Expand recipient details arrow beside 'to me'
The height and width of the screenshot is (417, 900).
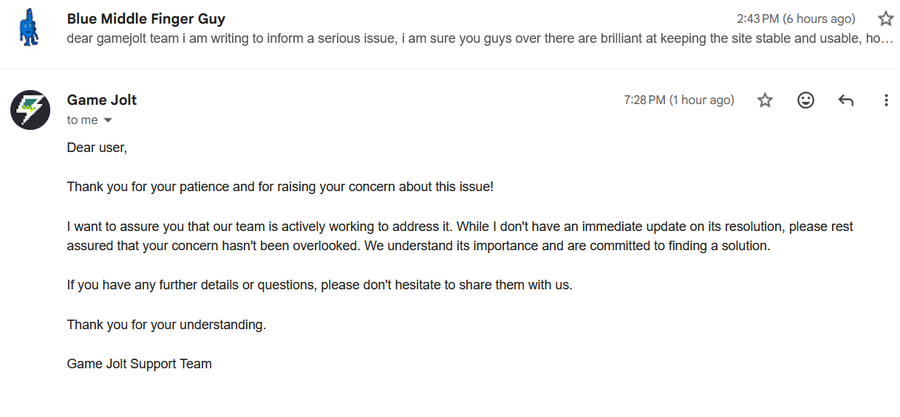click(108, 121)
